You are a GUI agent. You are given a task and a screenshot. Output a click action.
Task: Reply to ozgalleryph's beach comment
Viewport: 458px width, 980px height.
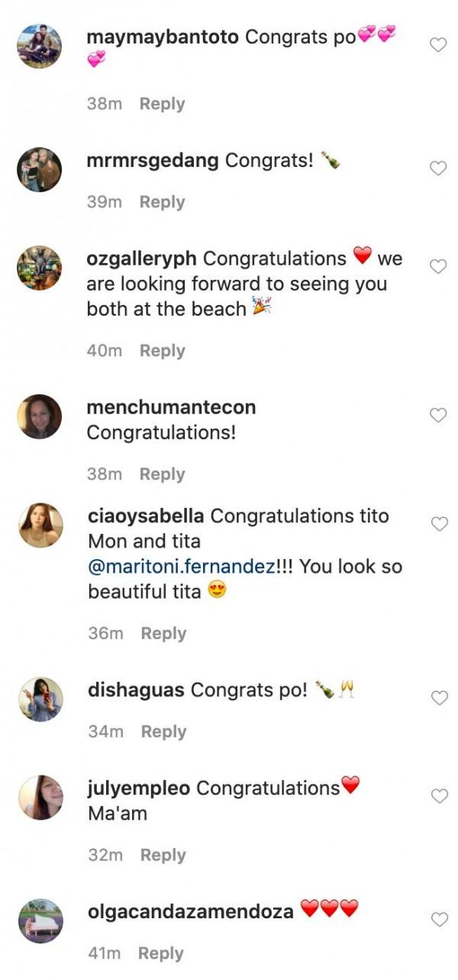pos(163,351)
